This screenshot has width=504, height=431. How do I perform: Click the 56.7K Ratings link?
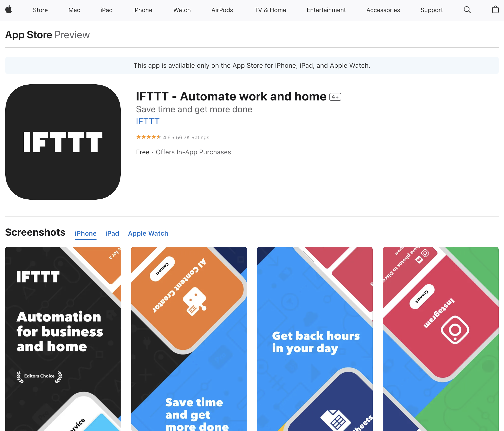pos(192,137)
